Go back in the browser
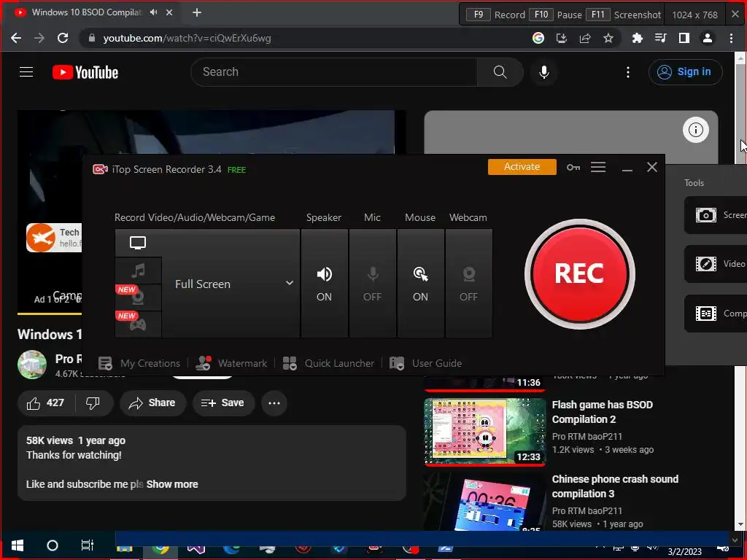The width and height of the screenshot is (747, 560). click(16, 38)
